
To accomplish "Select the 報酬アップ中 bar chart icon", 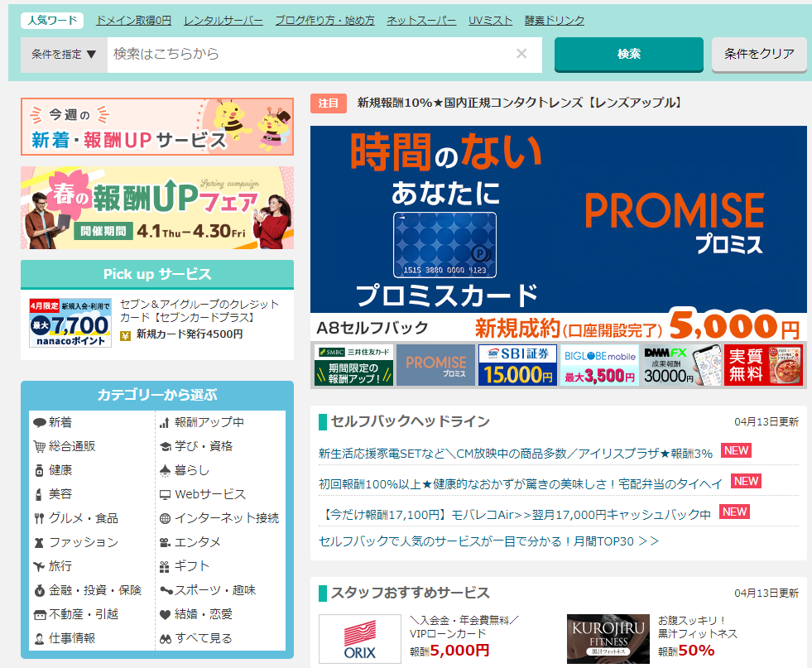I will coord(165,422).
